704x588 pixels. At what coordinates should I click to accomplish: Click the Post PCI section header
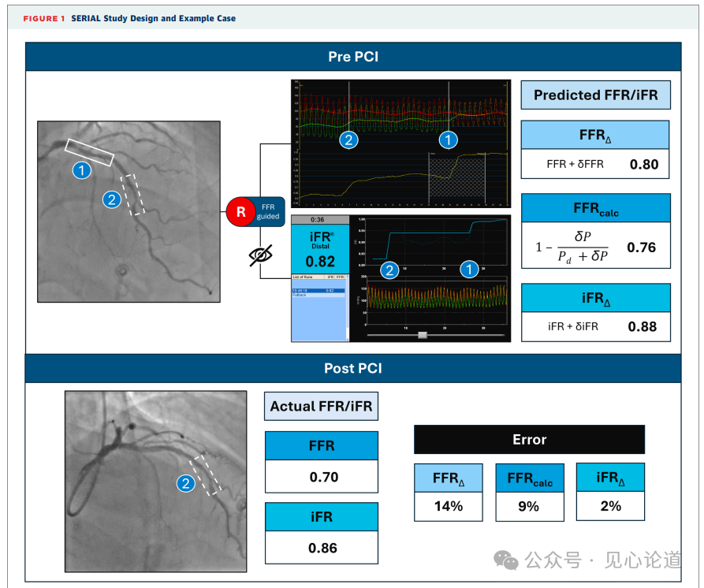point(354,368)
